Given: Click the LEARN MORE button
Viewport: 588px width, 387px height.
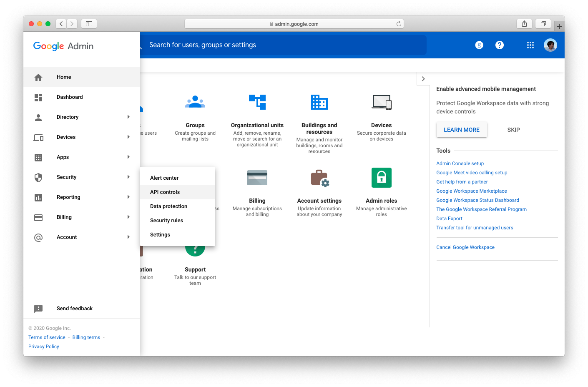Looking at the screenshot, I should (x=462, y=130).
